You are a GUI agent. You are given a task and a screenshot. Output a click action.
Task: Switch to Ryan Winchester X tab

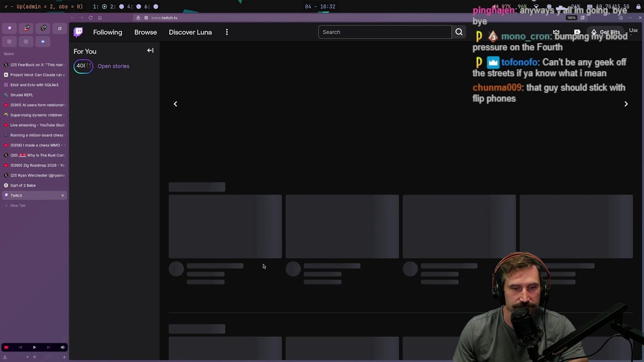point(34,175)
